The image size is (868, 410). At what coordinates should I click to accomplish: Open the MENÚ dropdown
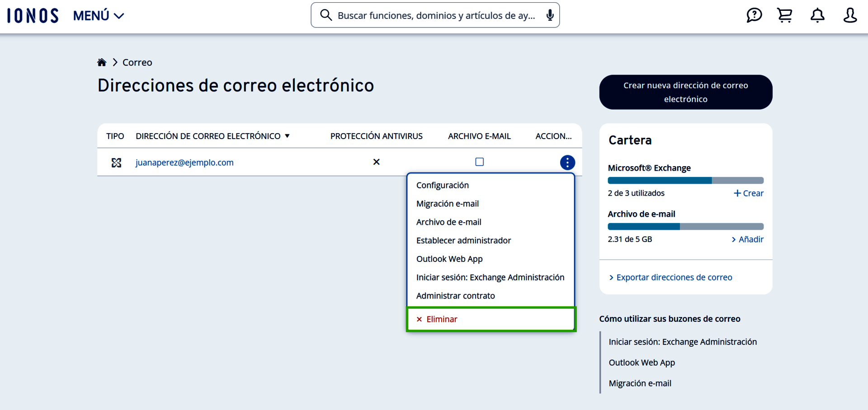[98, 15]
